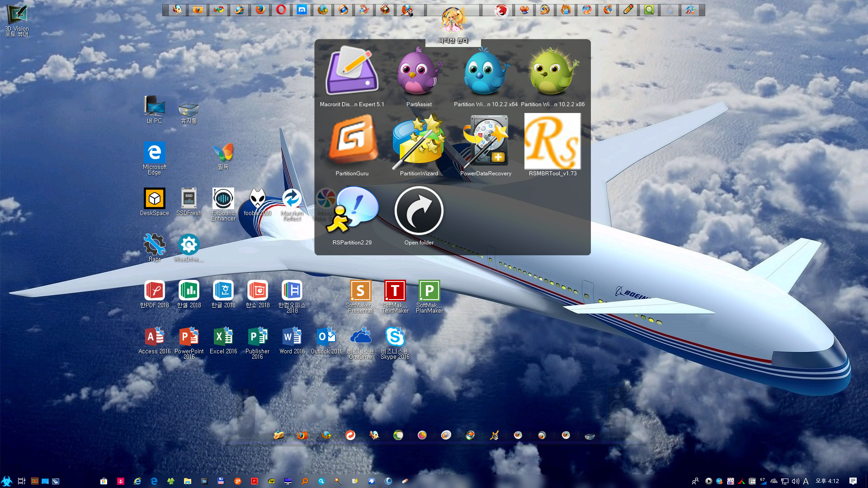Toggle the IME input mode A indicator

(806, 481)
